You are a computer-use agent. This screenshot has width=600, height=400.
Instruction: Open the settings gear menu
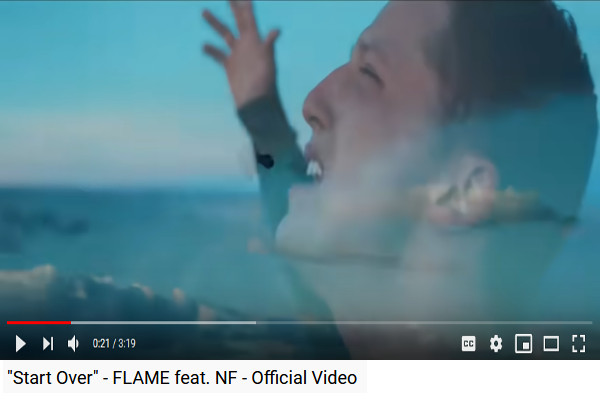click(x=496, y=343)
